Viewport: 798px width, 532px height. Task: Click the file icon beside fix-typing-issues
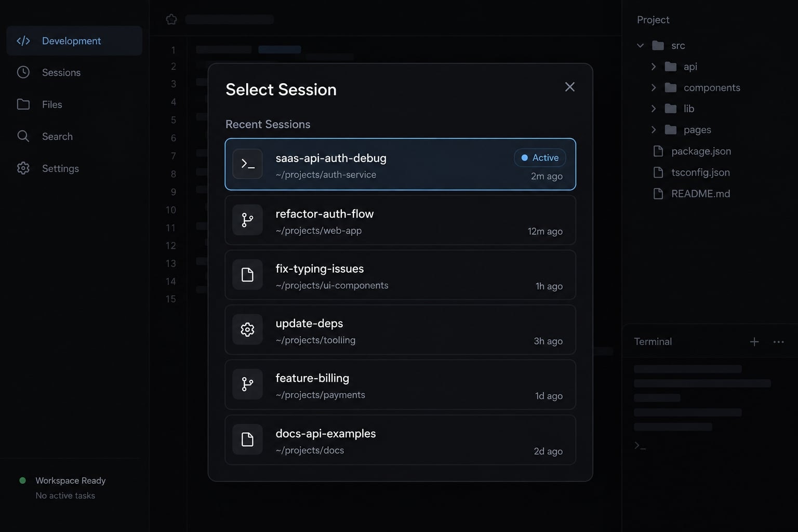coord(248,275)
